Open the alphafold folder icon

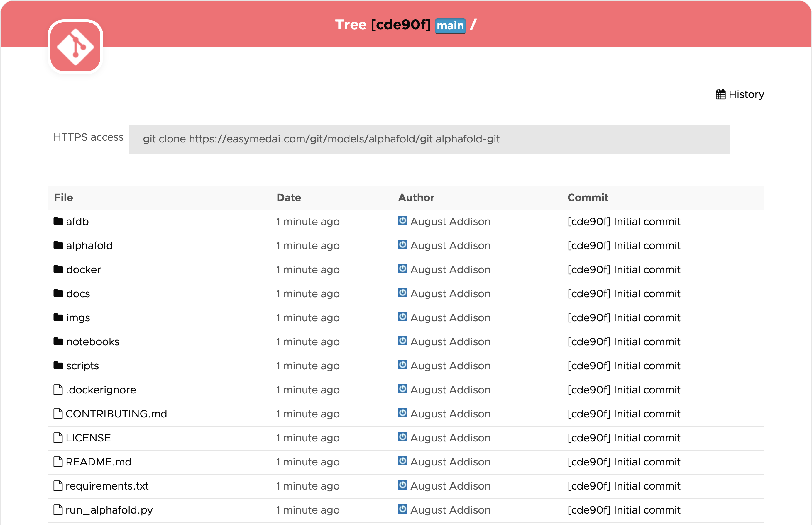coord(58,245)
